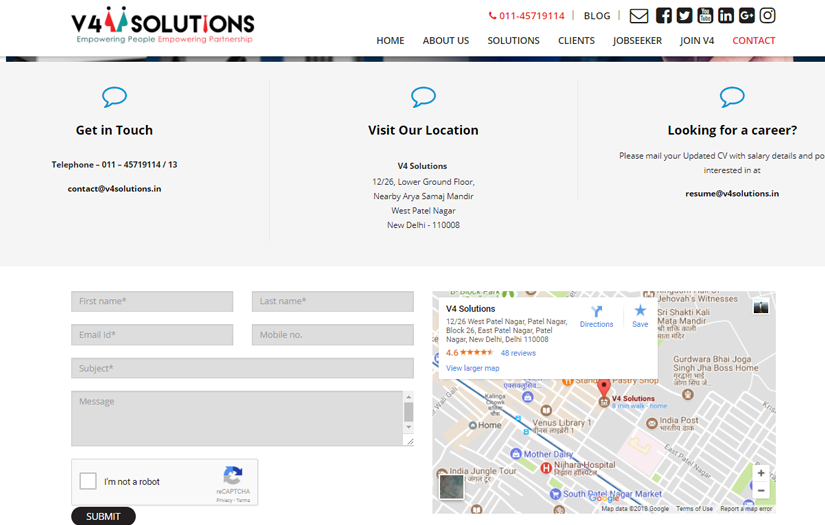Viewport: 825px width, 525px height.
Task: Click the phone number 011-45719114 in header
Action: pyautogui.click(x=527, y=16)
